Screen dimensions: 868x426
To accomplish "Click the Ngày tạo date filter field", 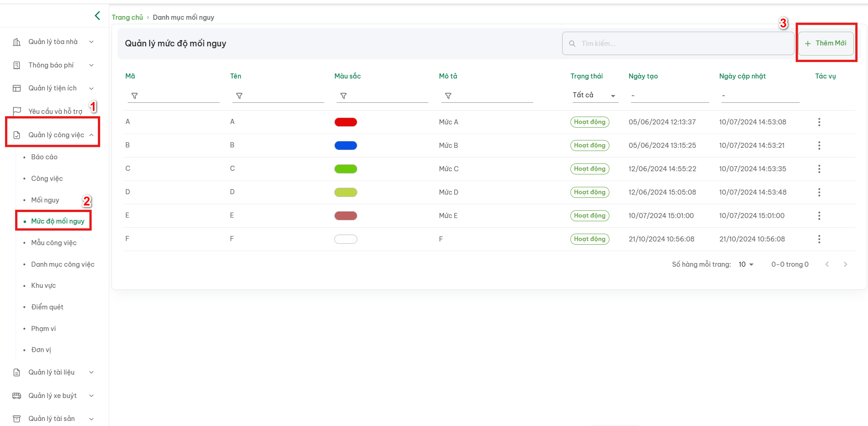I will (x=670, y=95).
